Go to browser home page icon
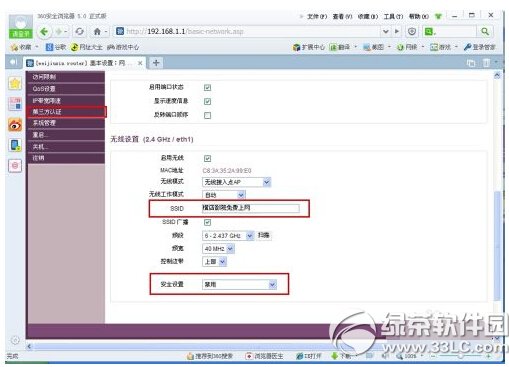This screenshot has width=509, height=367. [97, 32]
